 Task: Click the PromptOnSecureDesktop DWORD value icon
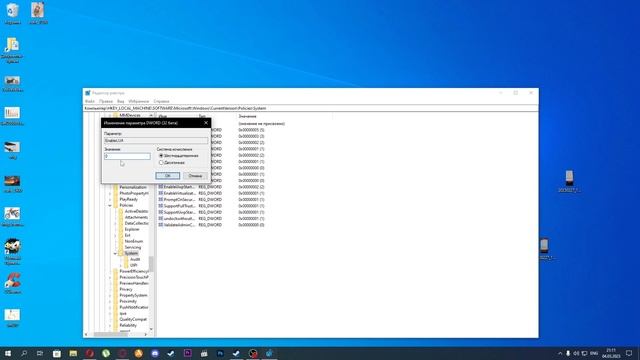(x=161, y=200)
